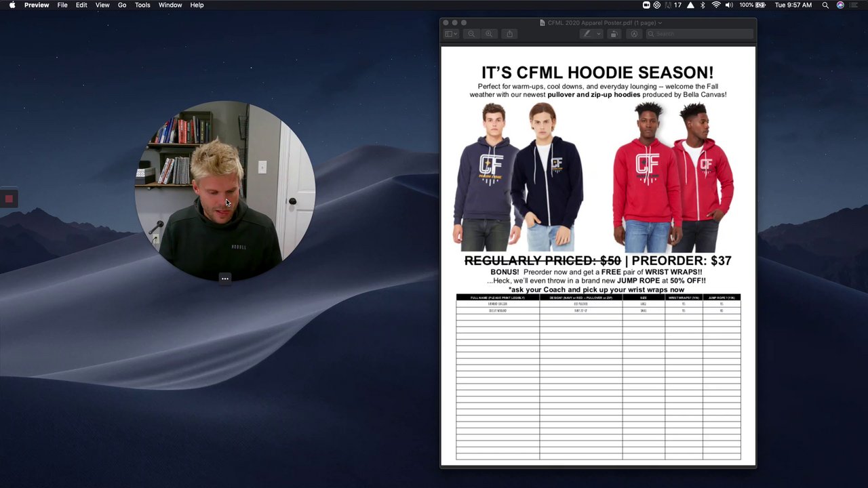This screenshot has width=868, height=488.
Task: Rotate the page with the rotate button
Action: tap(614, 34)
